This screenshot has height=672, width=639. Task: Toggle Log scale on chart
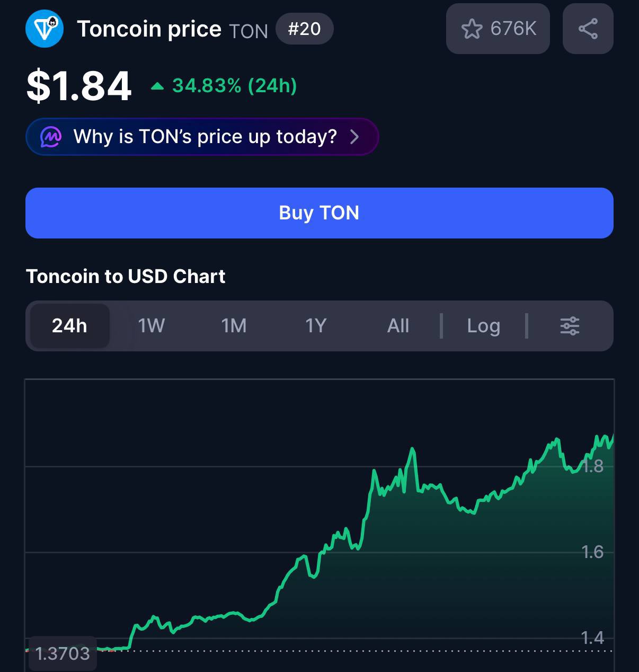click(x=483, y=326)
